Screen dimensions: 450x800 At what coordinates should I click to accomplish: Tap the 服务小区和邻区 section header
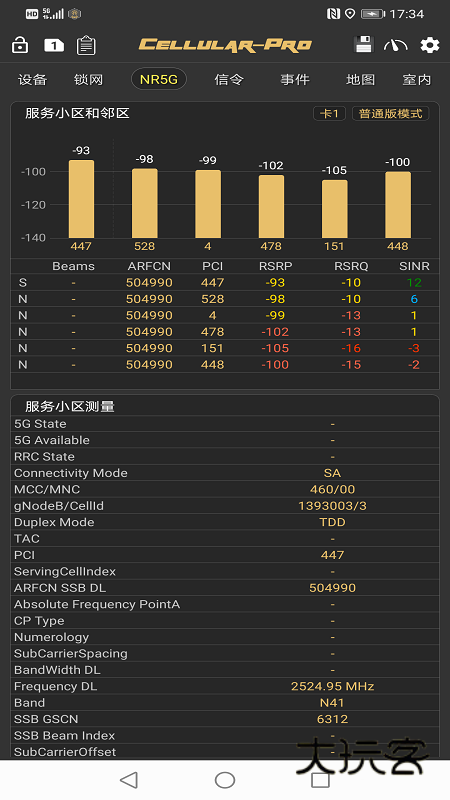(x=78, y=113)
